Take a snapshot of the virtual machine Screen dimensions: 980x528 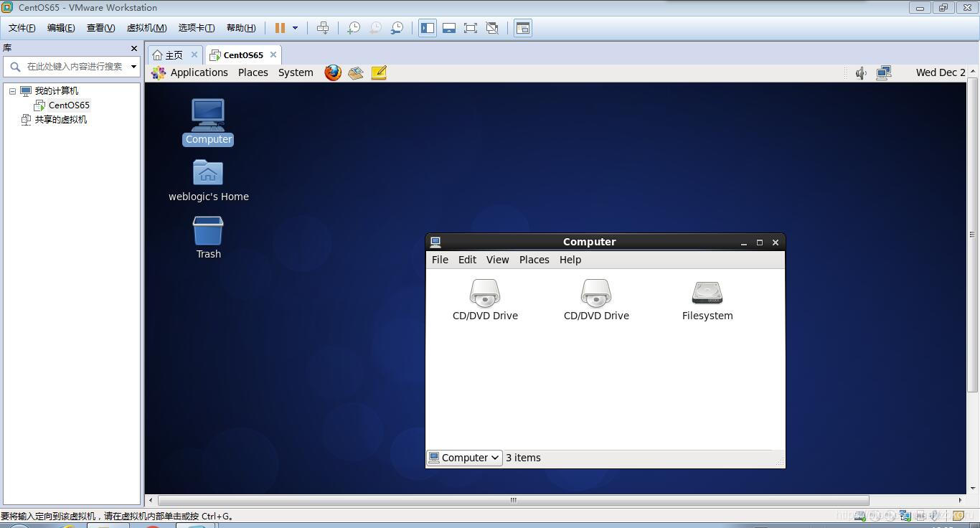point(353,28)
